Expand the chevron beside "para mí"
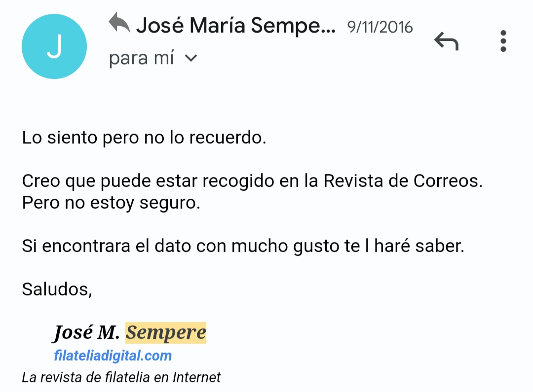 (190, 58)
